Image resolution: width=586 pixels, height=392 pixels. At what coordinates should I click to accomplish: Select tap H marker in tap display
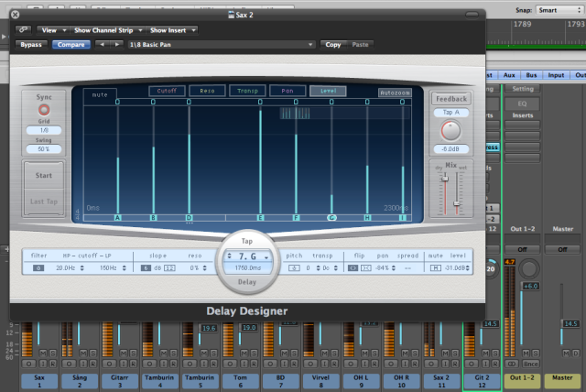pos(367,217)
